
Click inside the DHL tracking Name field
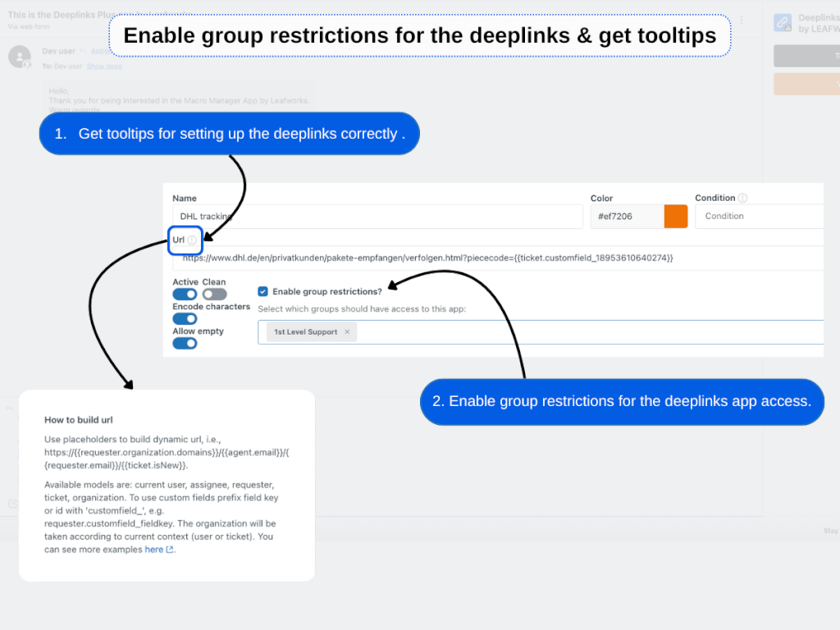click(x=328, y=216)
